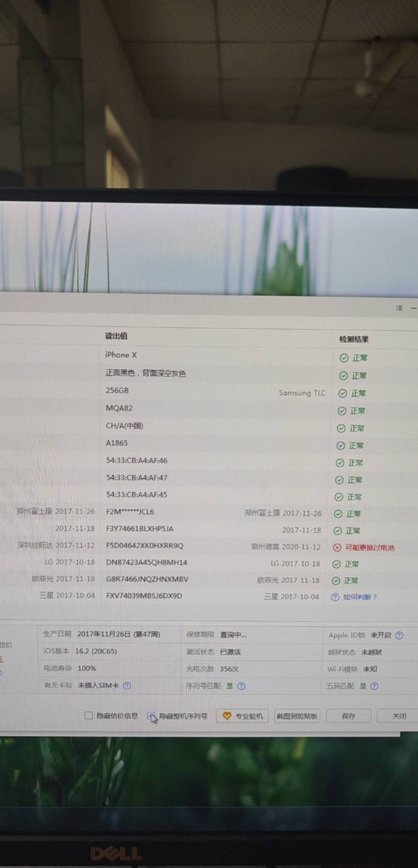Click the red warning icon for 可能更换过电池
The image size is (418, 868).
tap(337, 548)
